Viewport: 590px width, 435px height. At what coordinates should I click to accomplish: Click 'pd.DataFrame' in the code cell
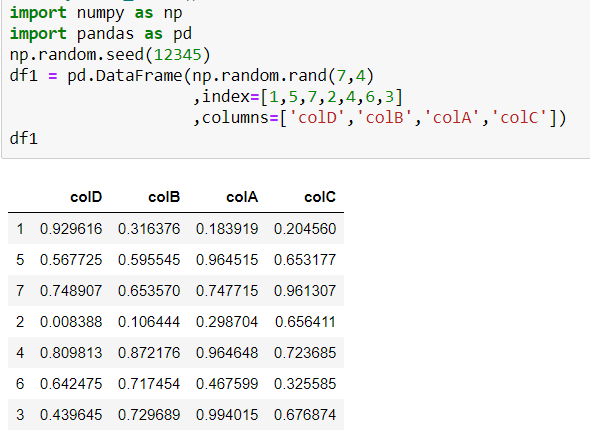click(x=125, y=76)
